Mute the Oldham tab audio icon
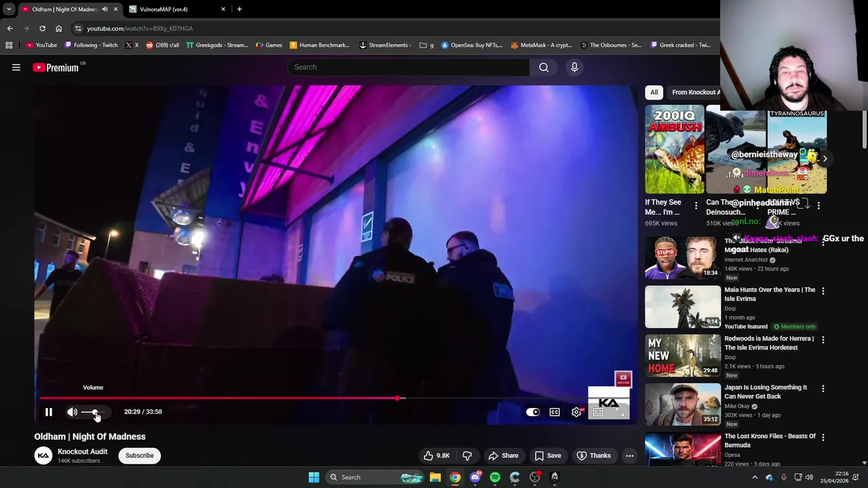 104,9
